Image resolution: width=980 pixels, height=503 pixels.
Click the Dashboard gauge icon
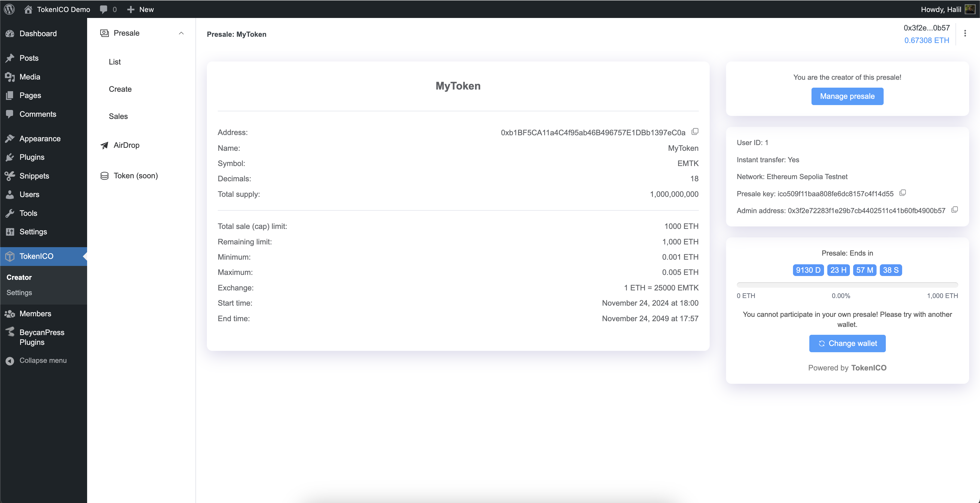click(x=10, y=33)
